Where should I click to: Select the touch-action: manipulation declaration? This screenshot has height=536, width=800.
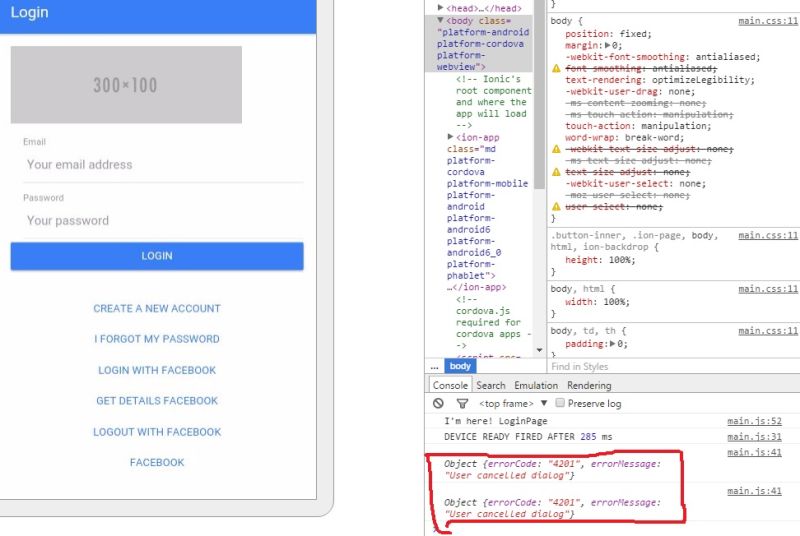(x=638, y=126)
